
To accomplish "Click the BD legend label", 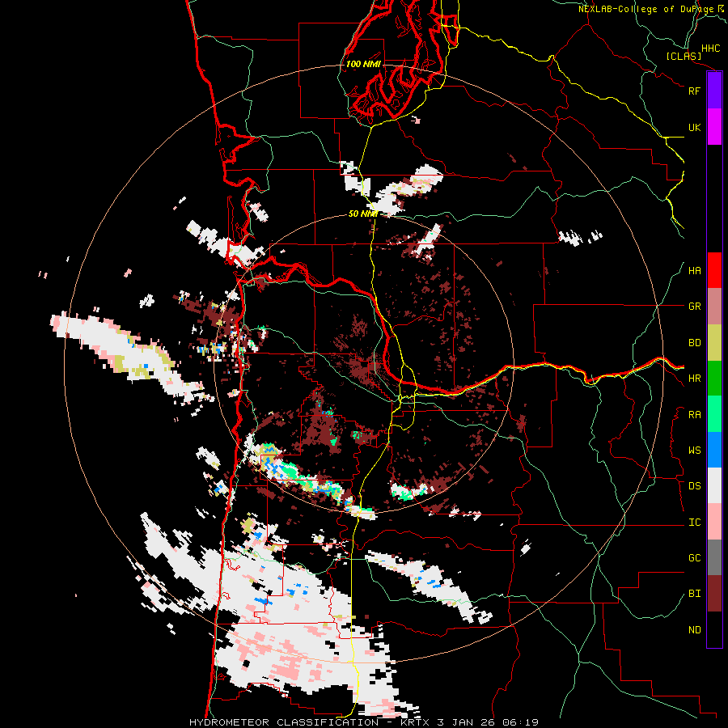I will click(x=694, y=343).
